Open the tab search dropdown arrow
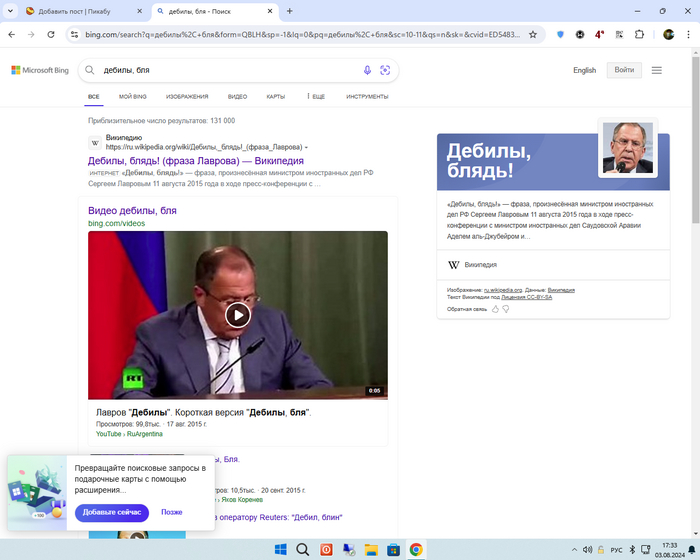This screenshot has height=560, width=700. point(10,11)
